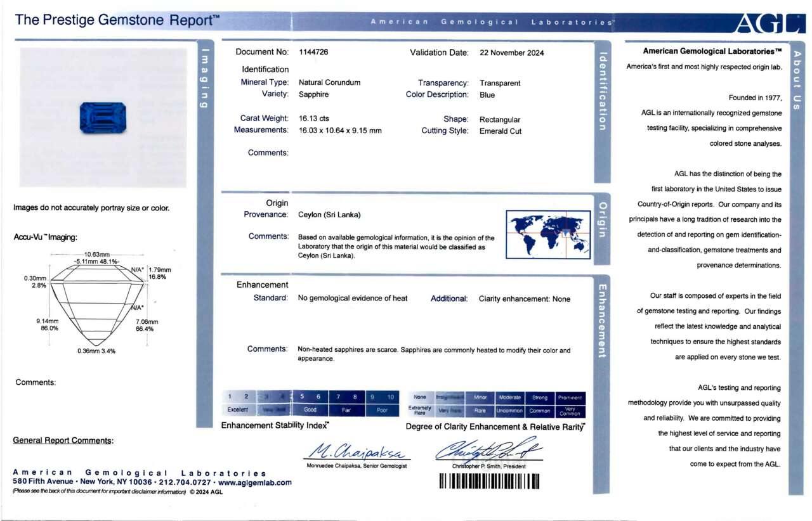Select carat weight '16.13 cts'

click(x=314, y=119)
